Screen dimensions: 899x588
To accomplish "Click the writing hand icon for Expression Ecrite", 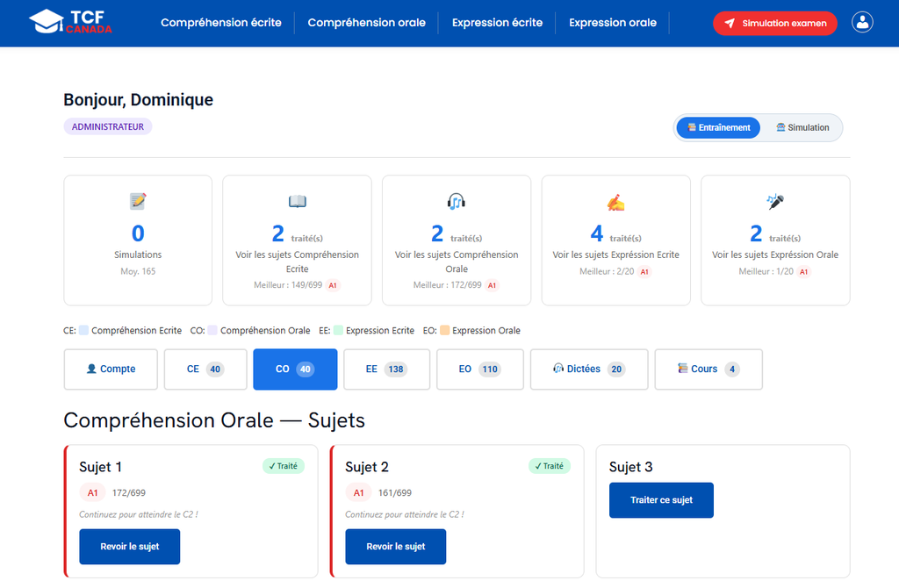I will click(615, 203).
